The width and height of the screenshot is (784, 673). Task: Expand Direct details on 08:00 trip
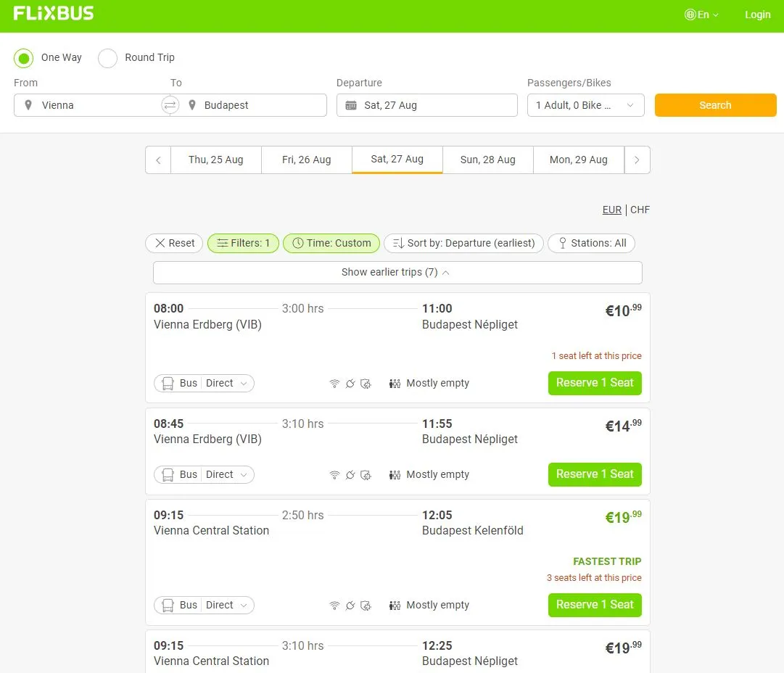click(x=227, y=384)
